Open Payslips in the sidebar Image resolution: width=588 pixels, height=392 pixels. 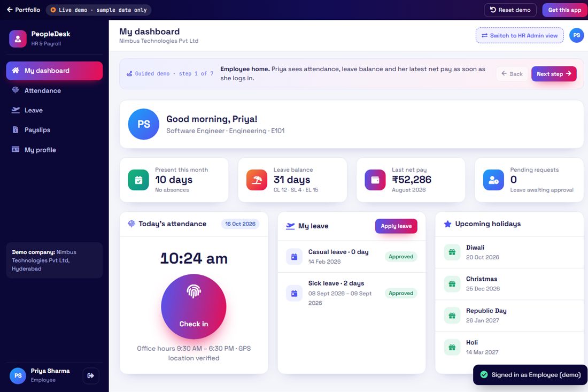(55, 130)
